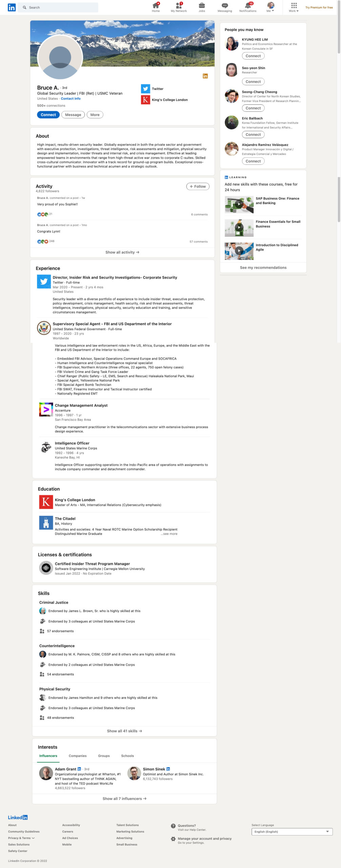Click King's College London logo under Education
The image size is (341, 868).
tap(46, 502)
